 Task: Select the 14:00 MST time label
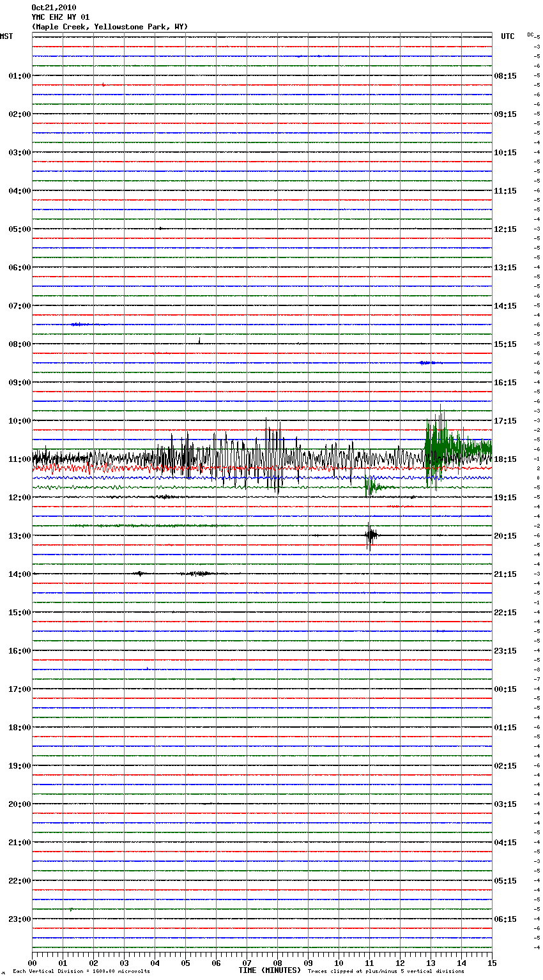coord(19,574)
